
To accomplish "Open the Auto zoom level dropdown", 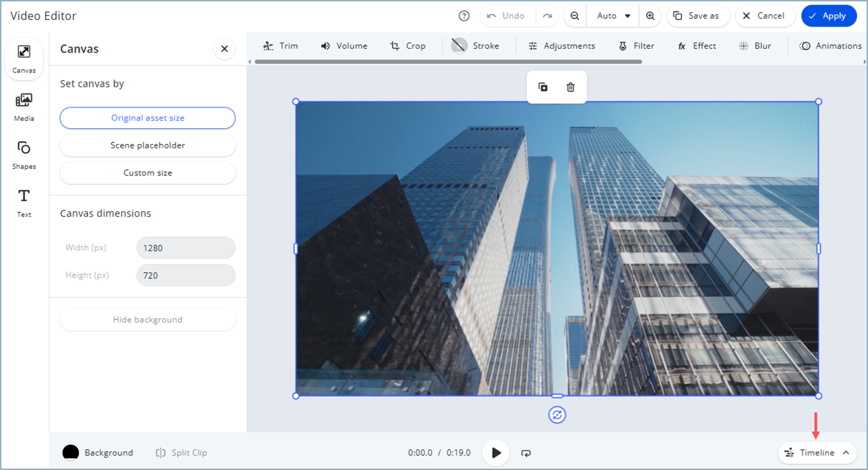I will point(613,16).
